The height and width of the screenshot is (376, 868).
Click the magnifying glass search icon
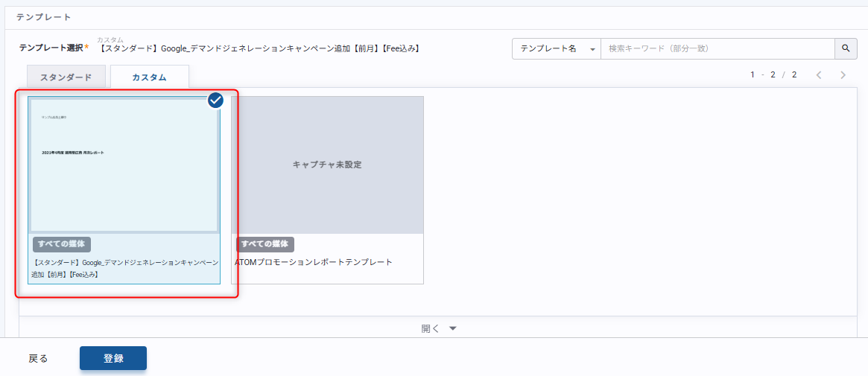pyautogui.click(x=846, y=48)
